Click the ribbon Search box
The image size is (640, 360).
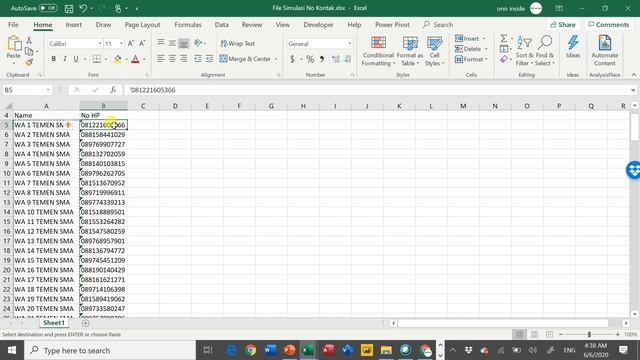click(x=438, y=24)
